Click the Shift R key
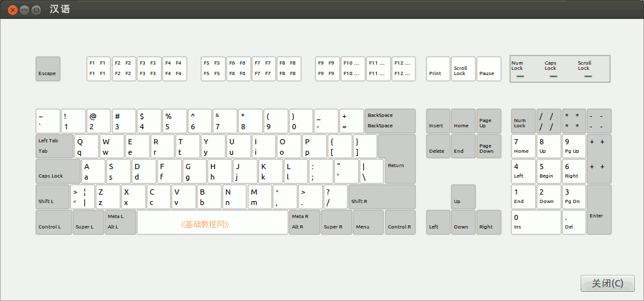The height and width of the screenshot is (301, 644). coord(382,197)
